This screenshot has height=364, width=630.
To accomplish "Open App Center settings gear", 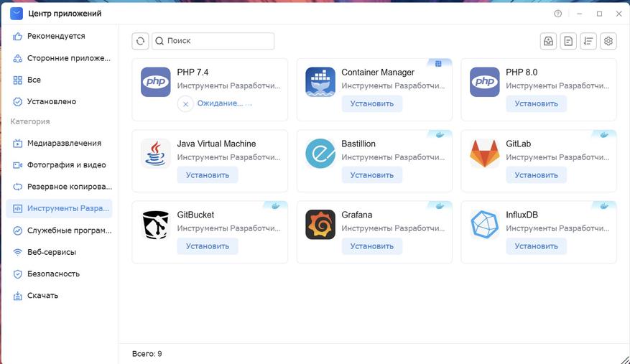I will pos(608,41).
